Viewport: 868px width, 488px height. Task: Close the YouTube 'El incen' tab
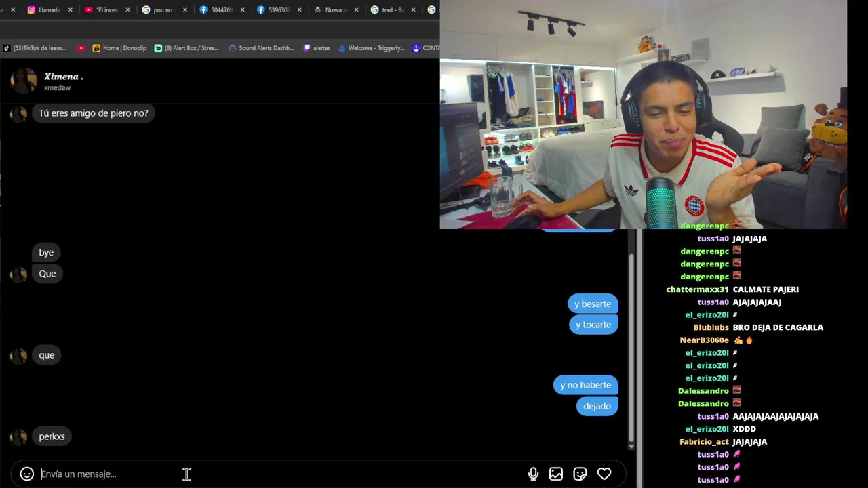127,10
